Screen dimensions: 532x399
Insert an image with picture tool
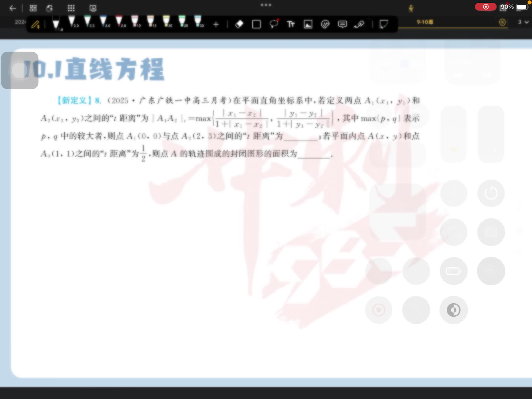pos(308,24)
